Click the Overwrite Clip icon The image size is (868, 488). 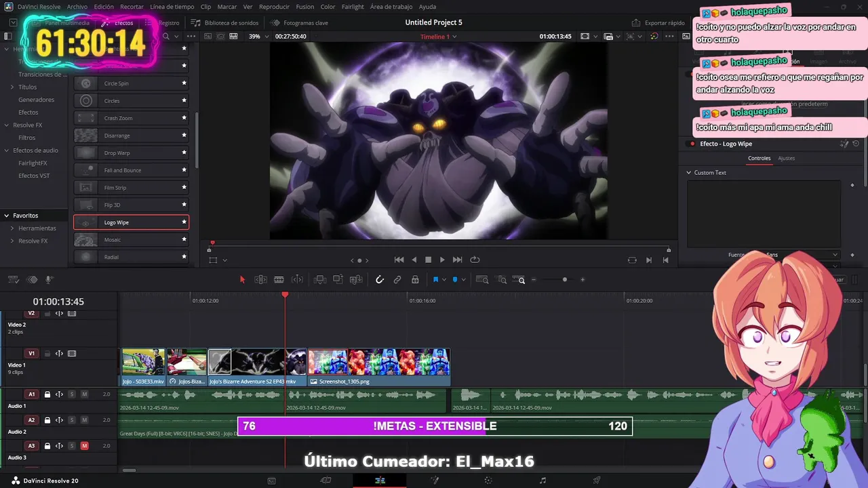338,279
